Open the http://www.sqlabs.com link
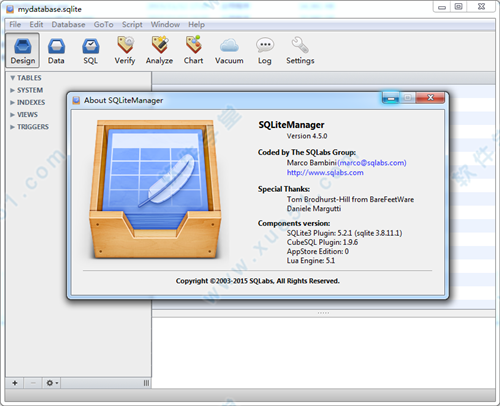 (x=325, y=173)
